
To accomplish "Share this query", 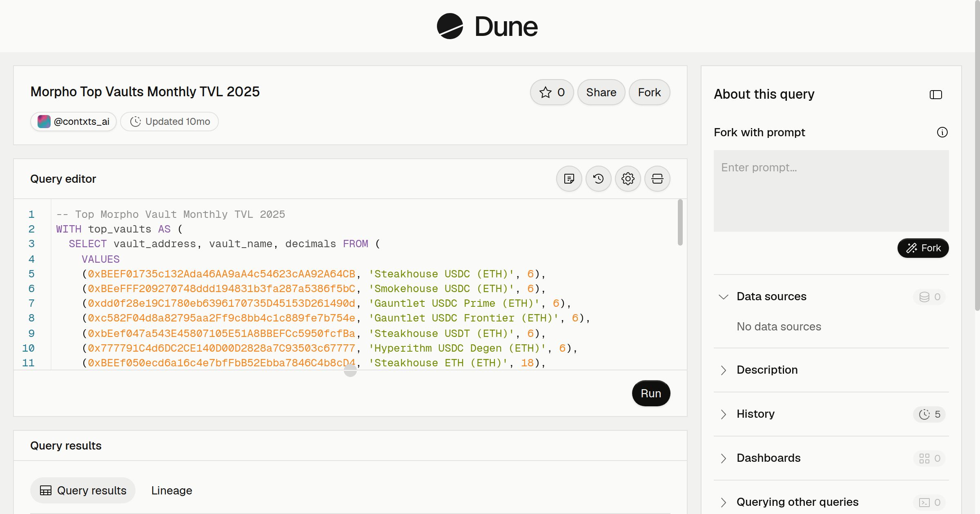I will (x=601, y=92).
